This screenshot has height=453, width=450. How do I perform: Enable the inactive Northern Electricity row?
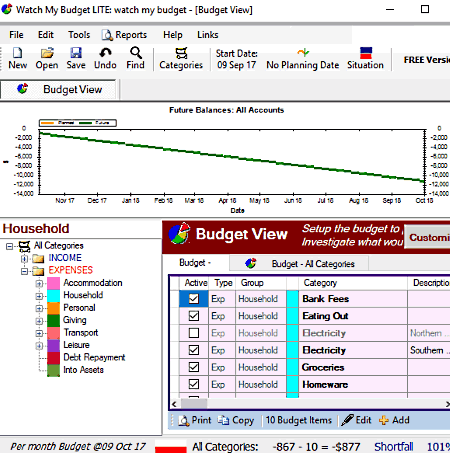pyautogui.click(x=194, y=333)
